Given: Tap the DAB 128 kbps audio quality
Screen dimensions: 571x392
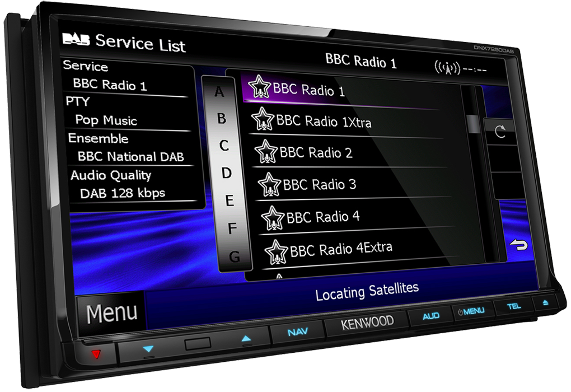Looking at the screenshot, I should [x=123, y=193].
